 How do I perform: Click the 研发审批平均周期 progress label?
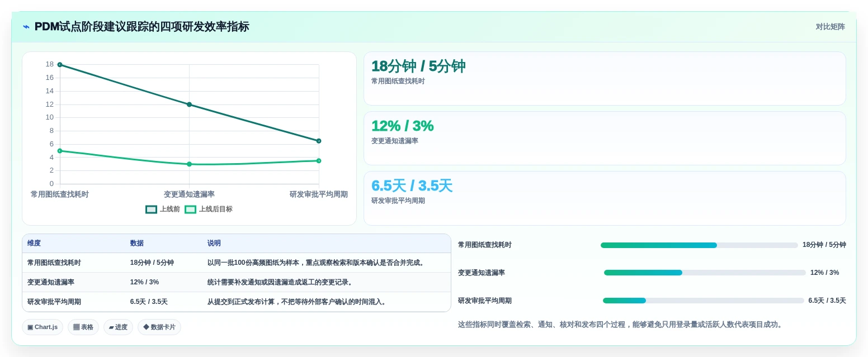485,301
